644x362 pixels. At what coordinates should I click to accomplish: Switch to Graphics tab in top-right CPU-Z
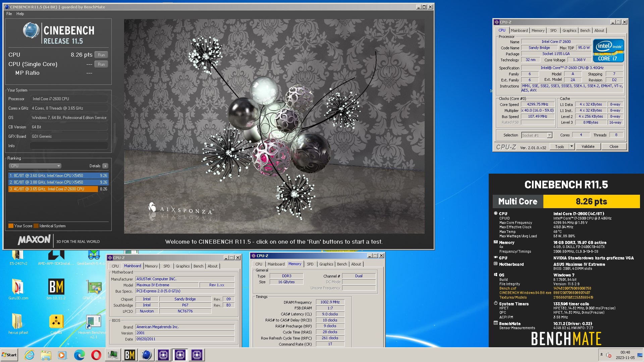click(569, 31)
